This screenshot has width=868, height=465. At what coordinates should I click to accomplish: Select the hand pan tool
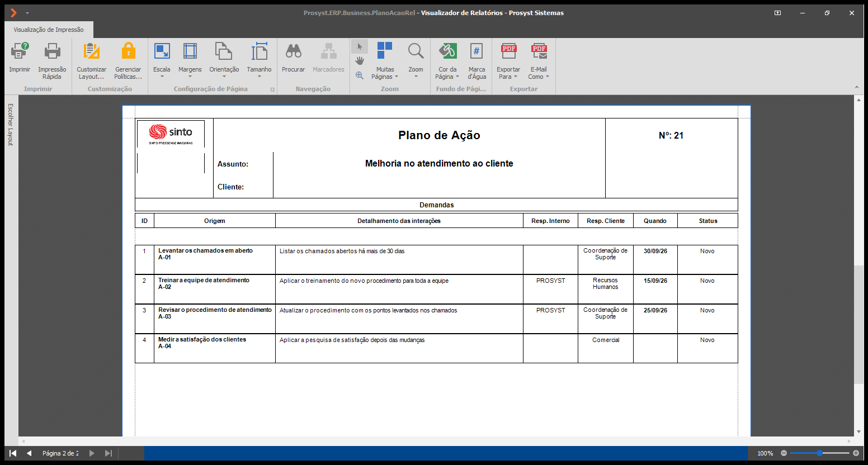(360, 61)
